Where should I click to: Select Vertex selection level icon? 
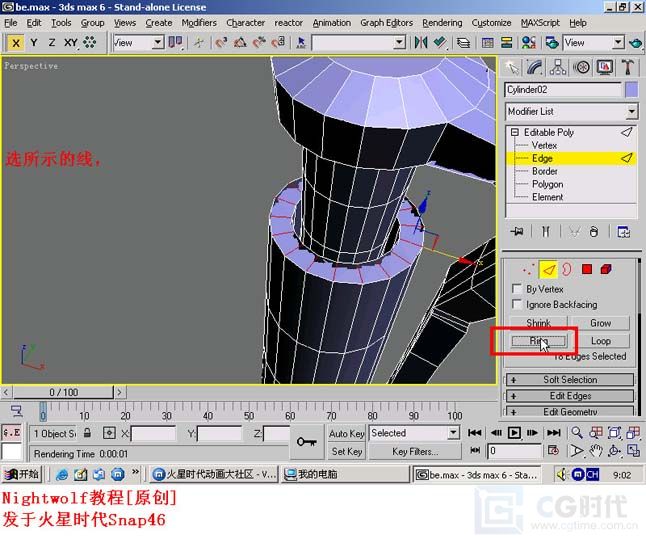528,270
